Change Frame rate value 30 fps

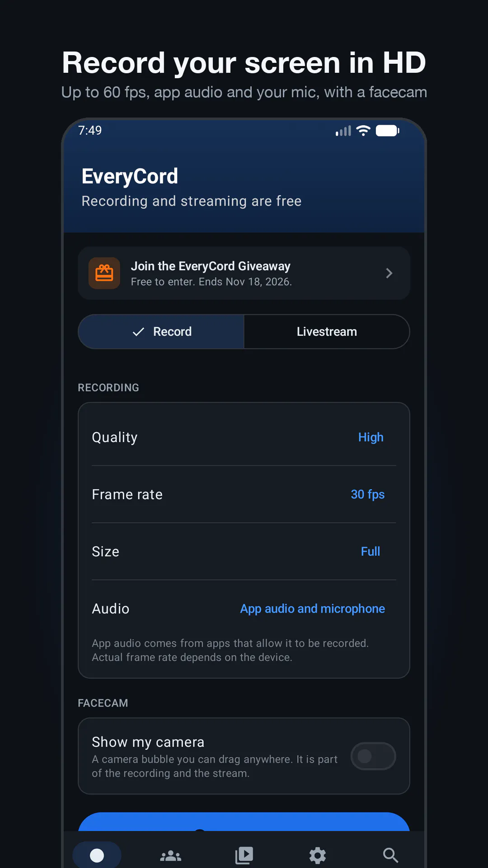(x=367, y=495)
